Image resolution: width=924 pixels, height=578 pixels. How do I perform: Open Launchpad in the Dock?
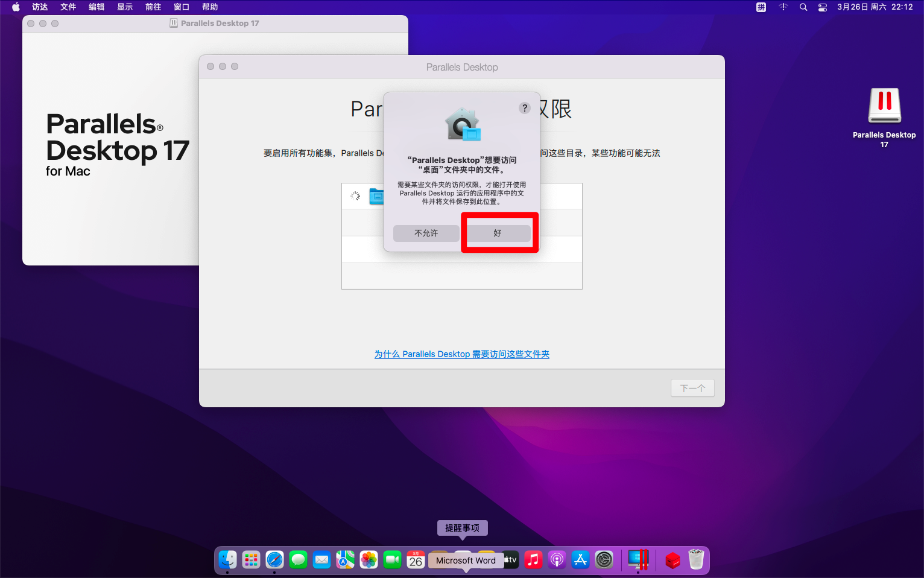tap(251, 560)
